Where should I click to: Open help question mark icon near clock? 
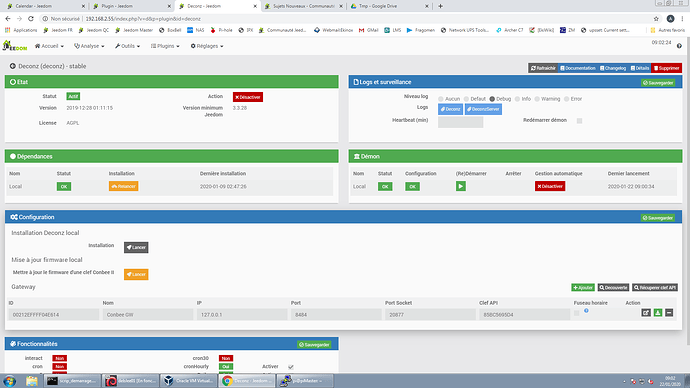679,46
